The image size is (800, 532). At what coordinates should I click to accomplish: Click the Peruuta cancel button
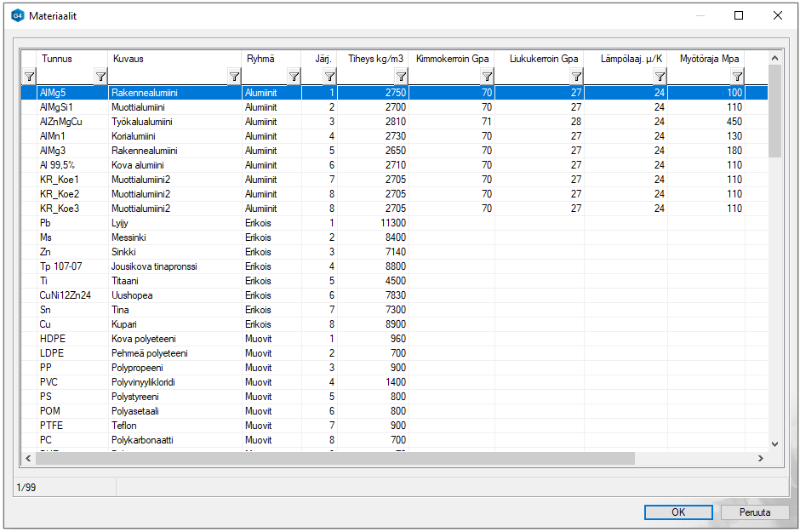754,512
